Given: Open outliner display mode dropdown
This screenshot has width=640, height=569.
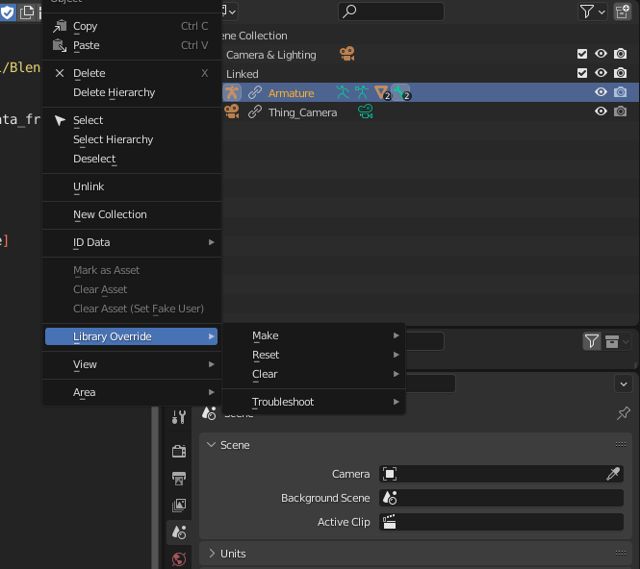Looking at the screenshot, I should 229,11.
